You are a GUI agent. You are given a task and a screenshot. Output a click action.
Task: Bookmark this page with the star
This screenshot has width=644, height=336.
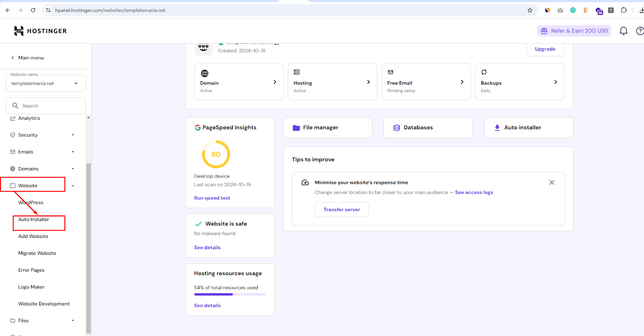[x=530, y=10]
